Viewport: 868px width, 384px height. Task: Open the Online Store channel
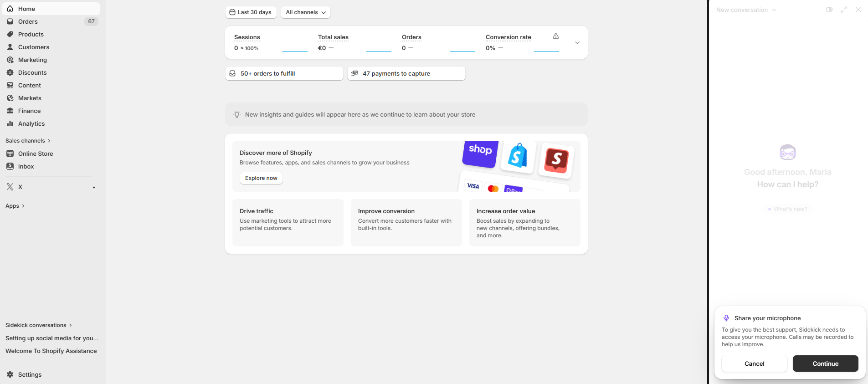click(x=51, y=154)
